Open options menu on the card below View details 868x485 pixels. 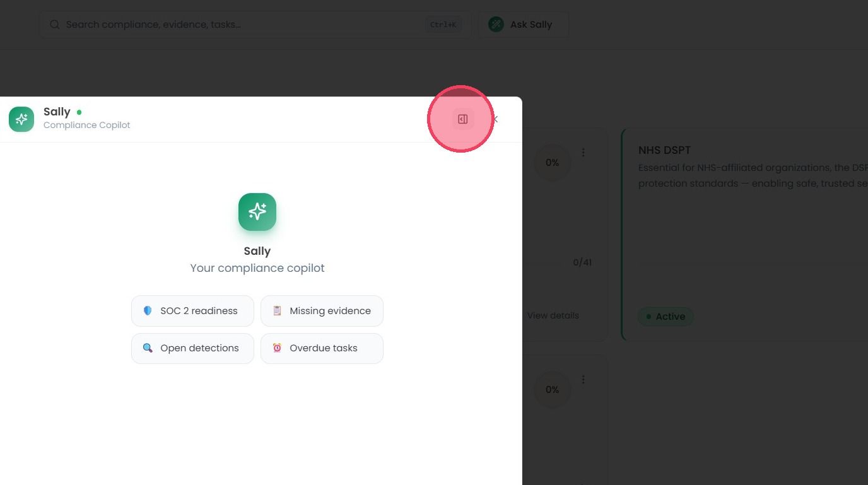(x=584, y=380)
